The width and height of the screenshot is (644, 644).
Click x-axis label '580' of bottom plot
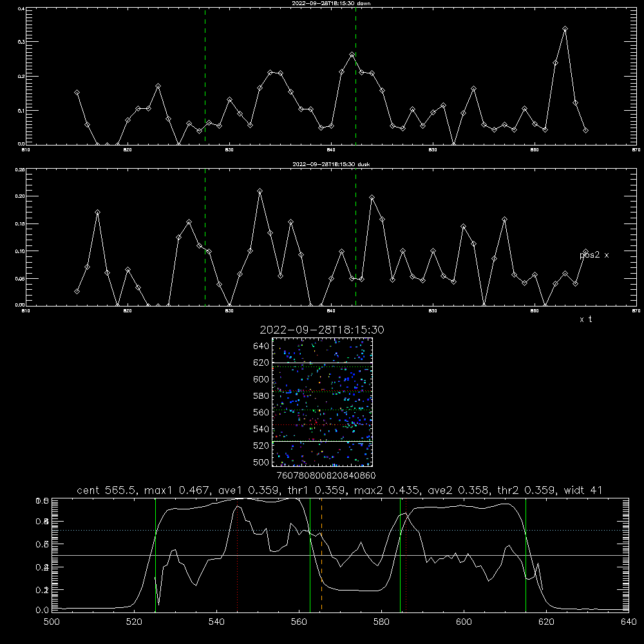pos(381,622)
